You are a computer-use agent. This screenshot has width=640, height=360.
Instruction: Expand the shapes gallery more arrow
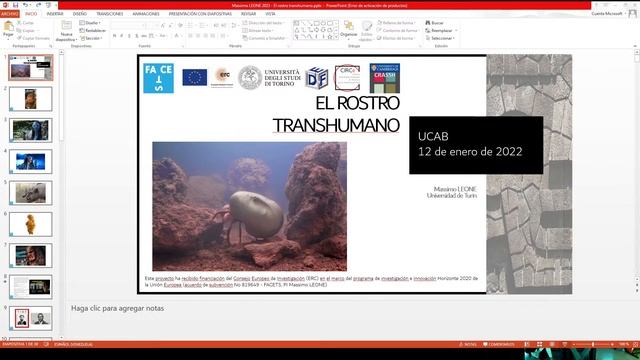[336, 37]
